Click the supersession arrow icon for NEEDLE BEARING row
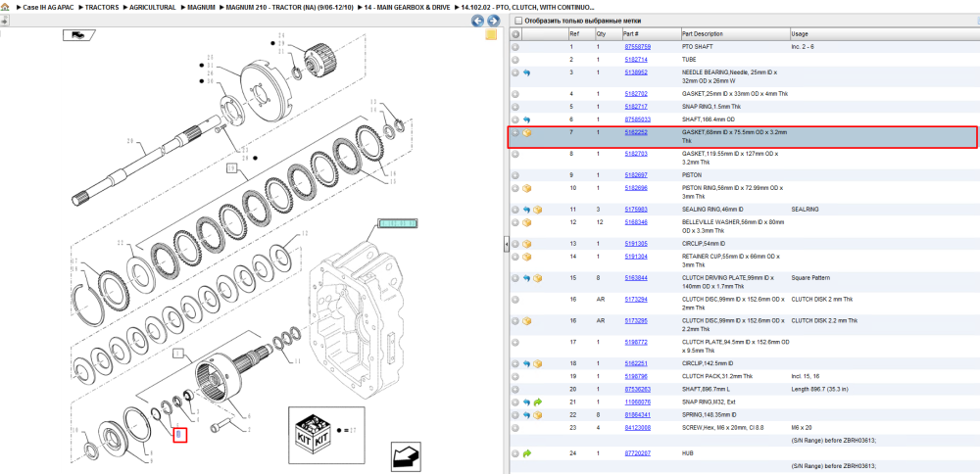Viewport: 980px width, 474px height. [526, 73]
